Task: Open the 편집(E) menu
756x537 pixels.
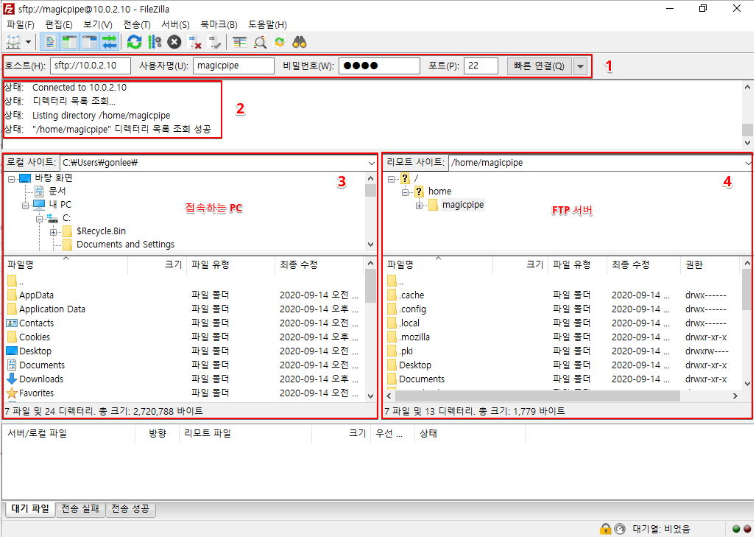Action: 59,24
